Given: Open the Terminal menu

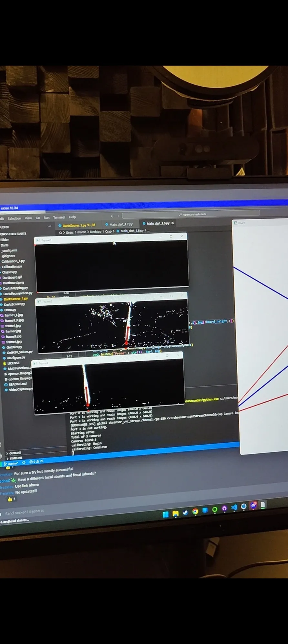Looking at the screenshot, I should (59, 217).
